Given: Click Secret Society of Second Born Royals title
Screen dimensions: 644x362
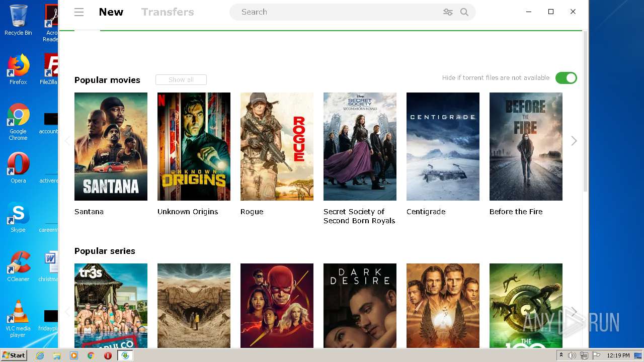Looking at the screenshot, I should tap(359, 216).
